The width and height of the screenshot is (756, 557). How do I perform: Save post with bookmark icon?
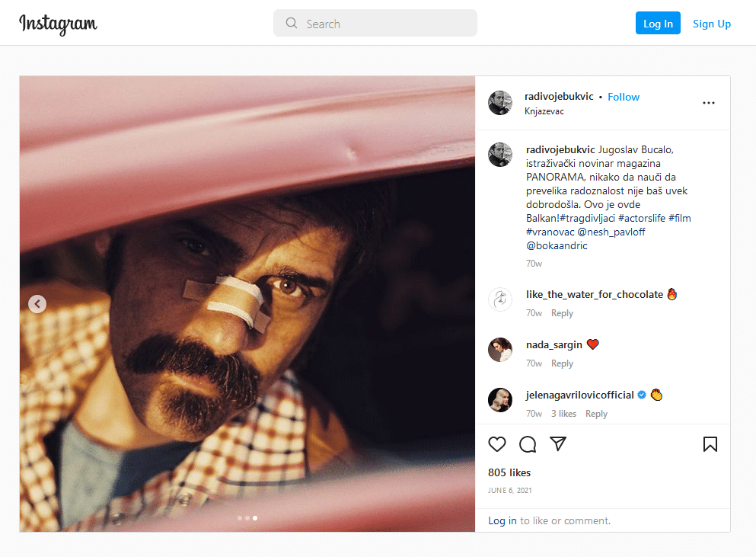click(710, 444)
